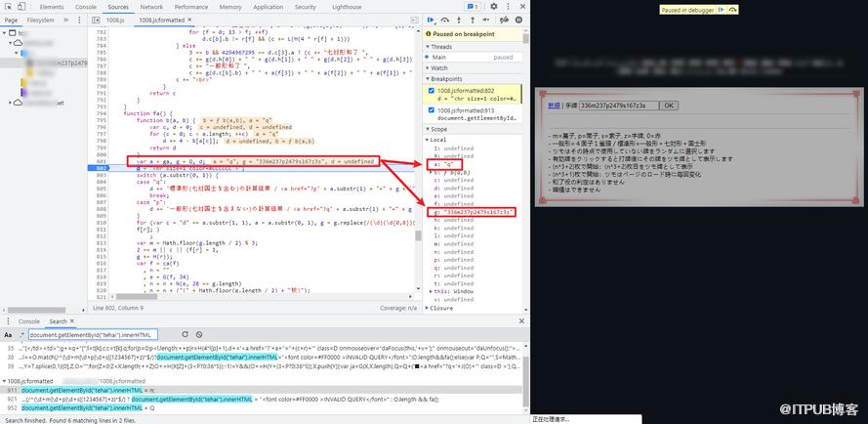
Task: Open the navigator pane three-dot menu
Action: pos(79,20)
